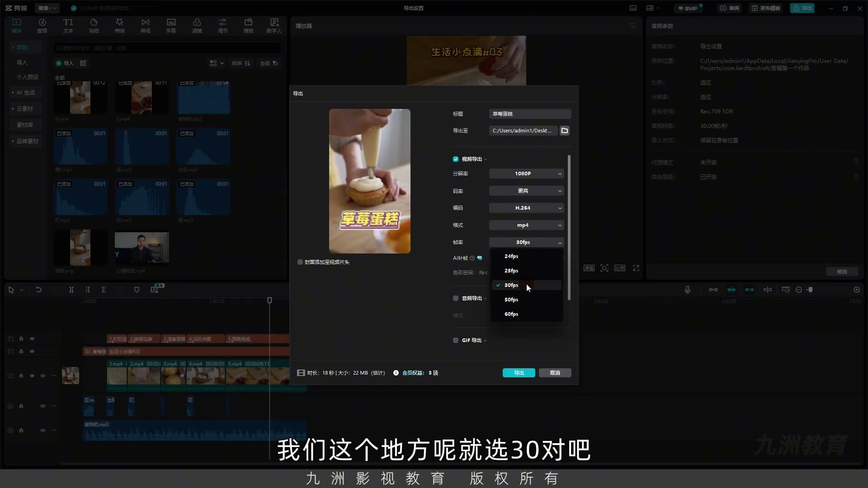Click the playhead marker on timeline

pos(269,300)
